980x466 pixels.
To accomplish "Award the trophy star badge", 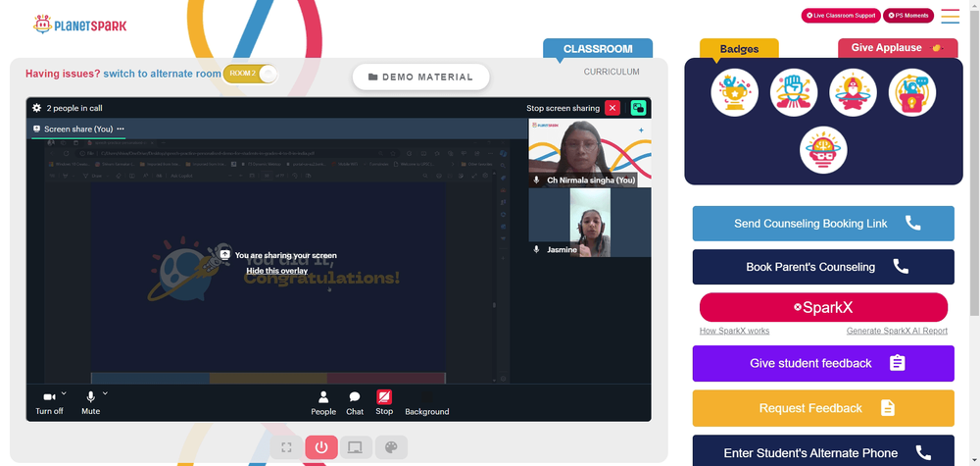I will tap(734, 92).
